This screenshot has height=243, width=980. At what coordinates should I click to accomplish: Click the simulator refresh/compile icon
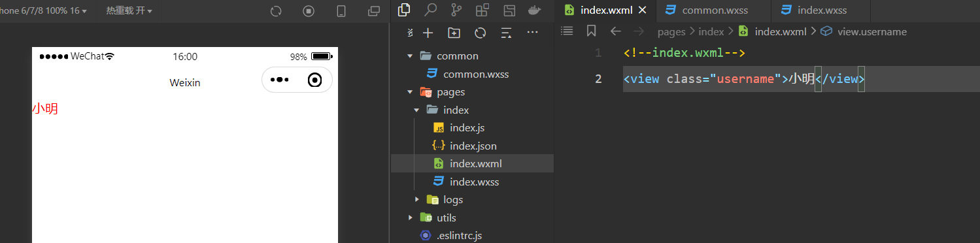276,11
